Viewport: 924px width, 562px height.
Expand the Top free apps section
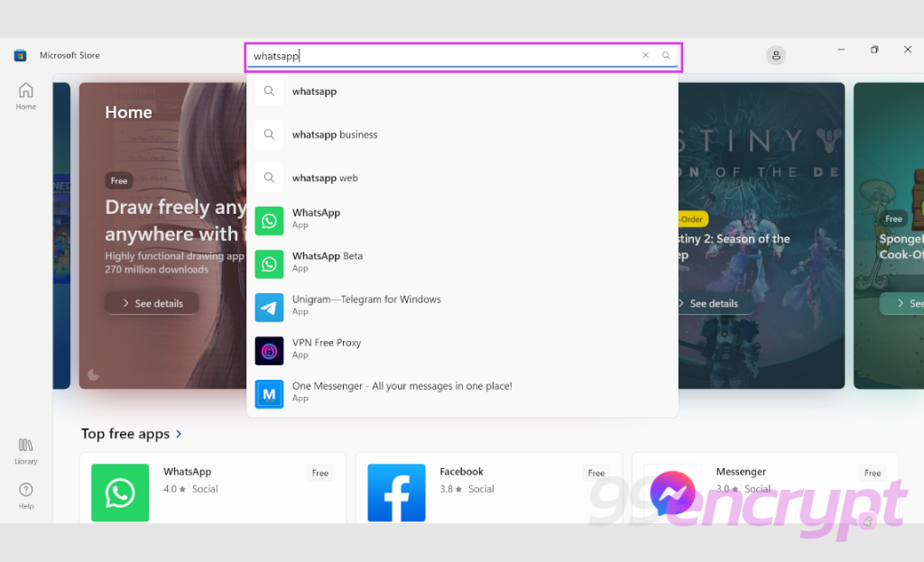click(x=132, y=434)
